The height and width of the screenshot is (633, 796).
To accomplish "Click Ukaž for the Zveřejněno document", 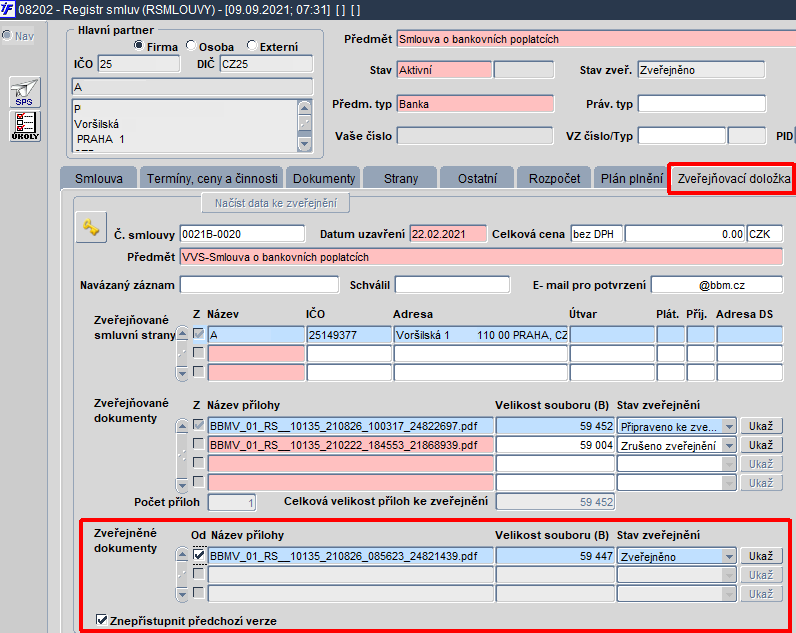I will click(x=761, y=556).
